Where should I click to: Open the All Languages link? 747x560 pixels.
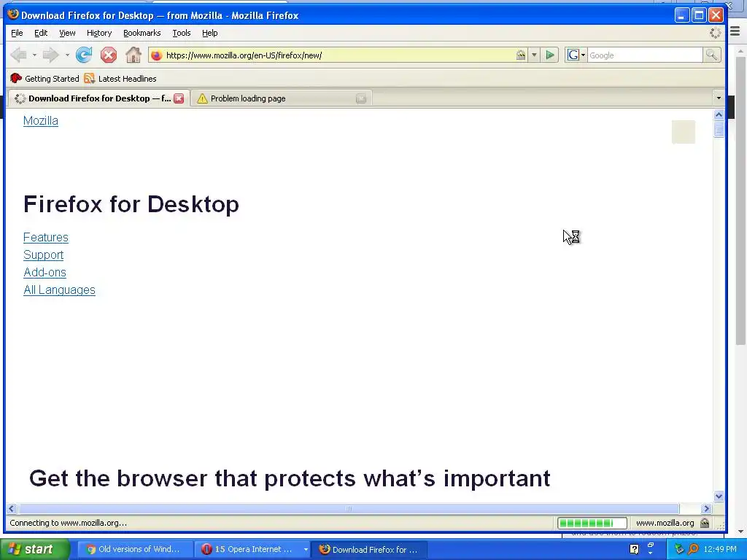pos(59,290)
